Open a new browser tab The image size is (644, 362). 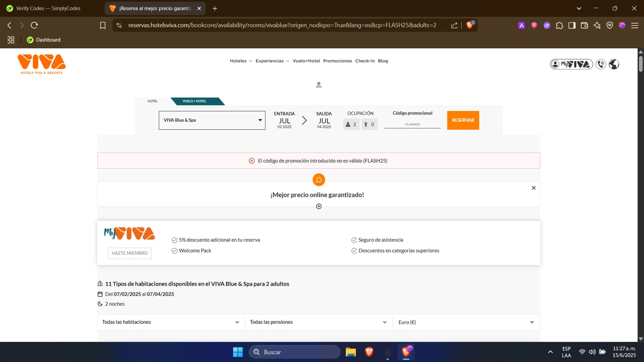pyautogui.click(x=215, y=8)
